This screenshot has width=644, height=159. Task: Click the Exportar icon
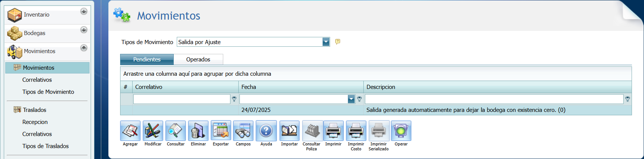pos(221,131)
